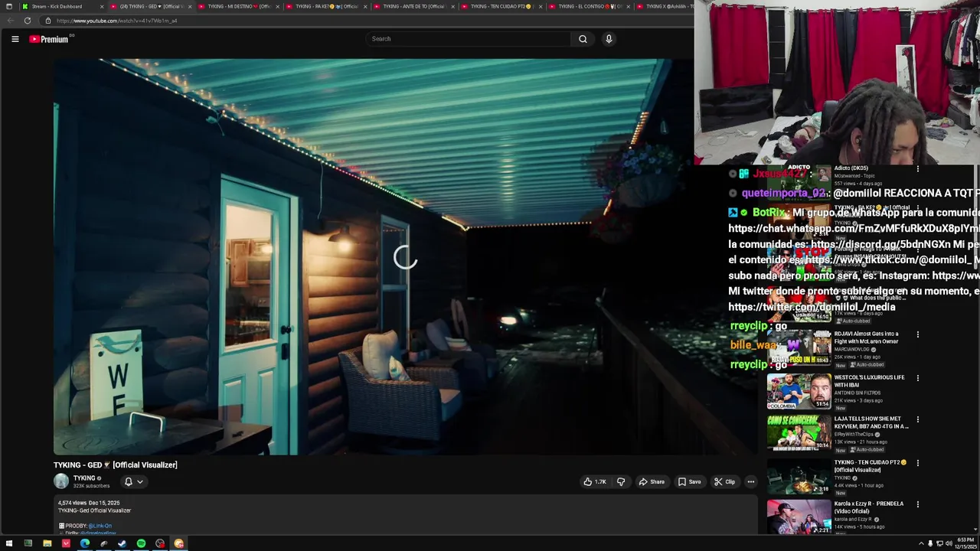Switch to TYKING - TEN CUIDAO PT2 tab

coord(501,6)
